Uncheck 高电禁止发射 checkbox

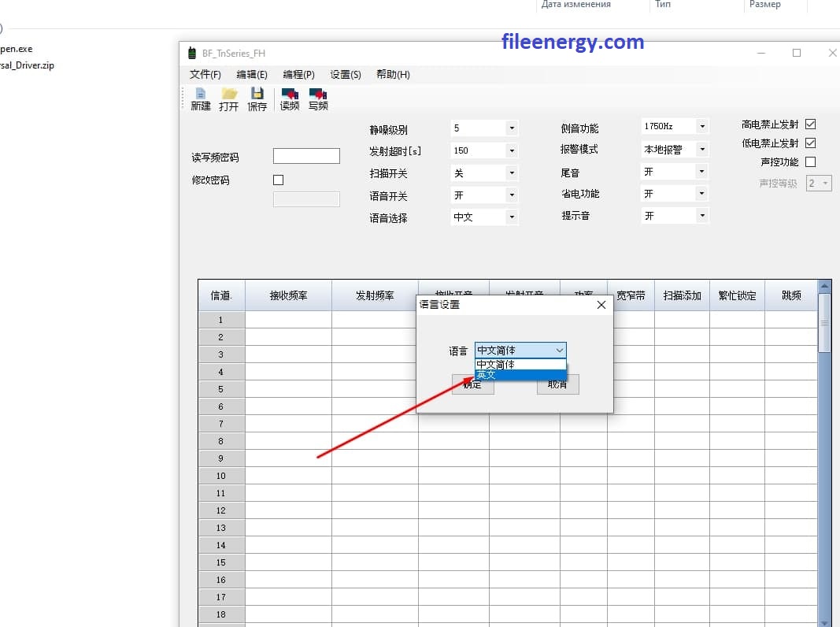click(811, 124)
